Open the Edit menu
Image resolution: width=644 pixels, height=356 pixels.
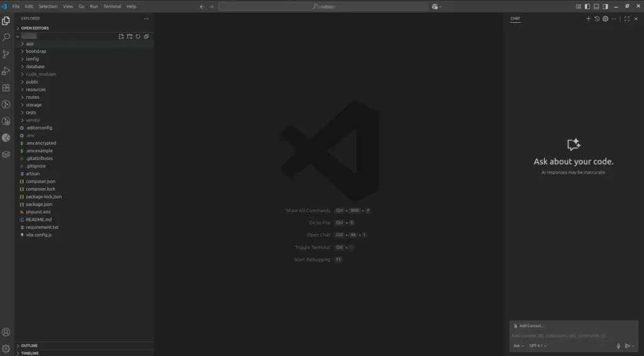(x=29, y=6)
